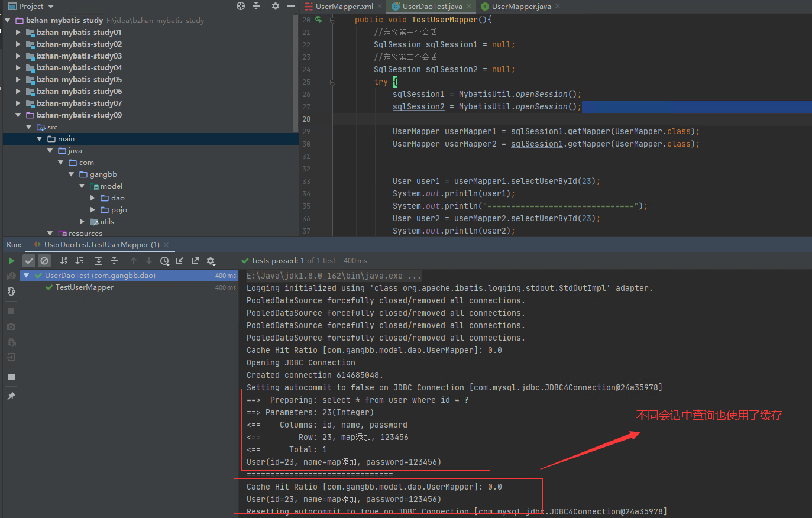Toggle auto-test rerun icon in the Run sidebar
Image resolution: width=812 pixels, height=518 pixels.
pos(11,292)
